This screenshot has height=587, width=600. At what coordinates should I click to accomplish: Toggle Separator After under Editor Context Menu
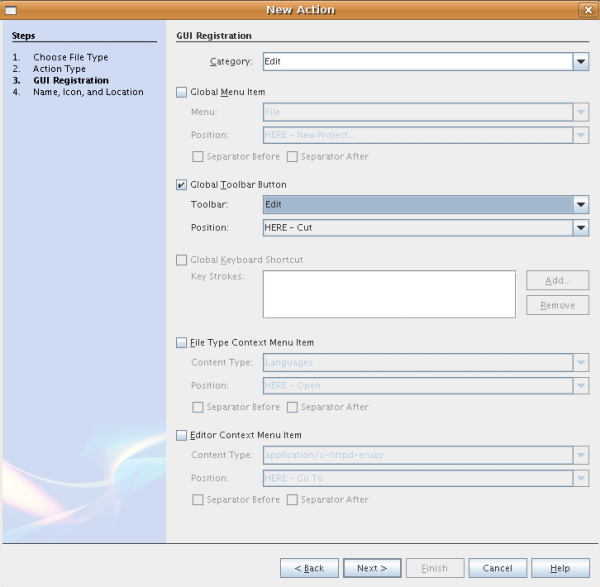pos(292,500)
